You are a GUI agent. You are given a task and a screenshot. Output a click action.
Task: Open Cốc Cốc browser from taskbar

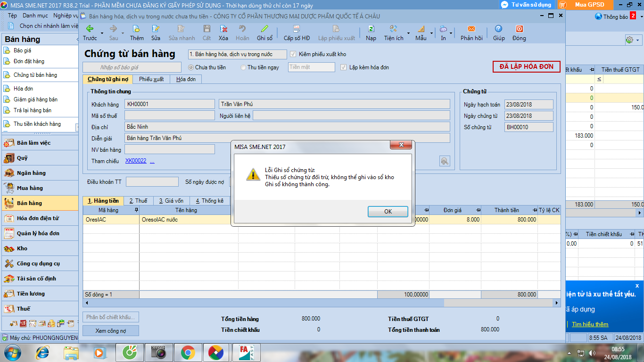point(129,353)
